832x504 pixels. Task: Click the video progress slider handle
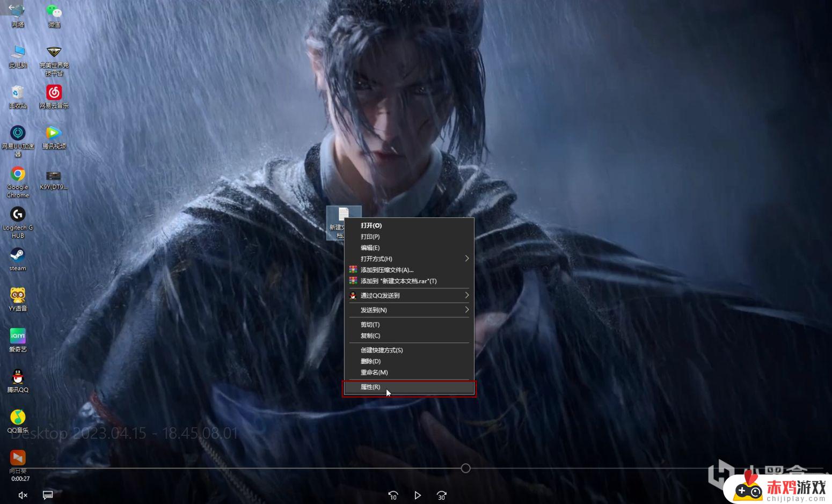[x=466, y=469]
